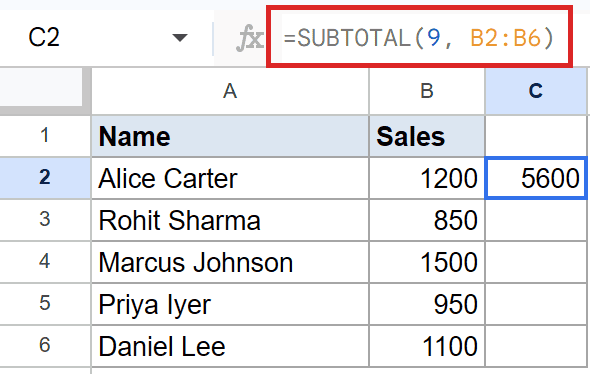The width and height of the screenshot is (590, 374).
Task: Select row 3 header
Action: (x=45, y=220)
